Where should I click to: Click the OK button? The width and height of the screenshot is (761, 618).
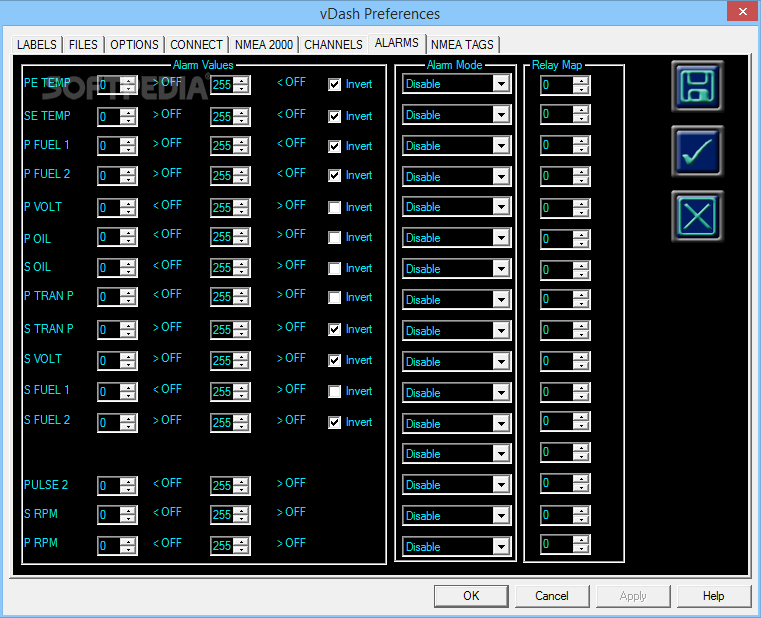pyautogui.click(x=471, y=596)
